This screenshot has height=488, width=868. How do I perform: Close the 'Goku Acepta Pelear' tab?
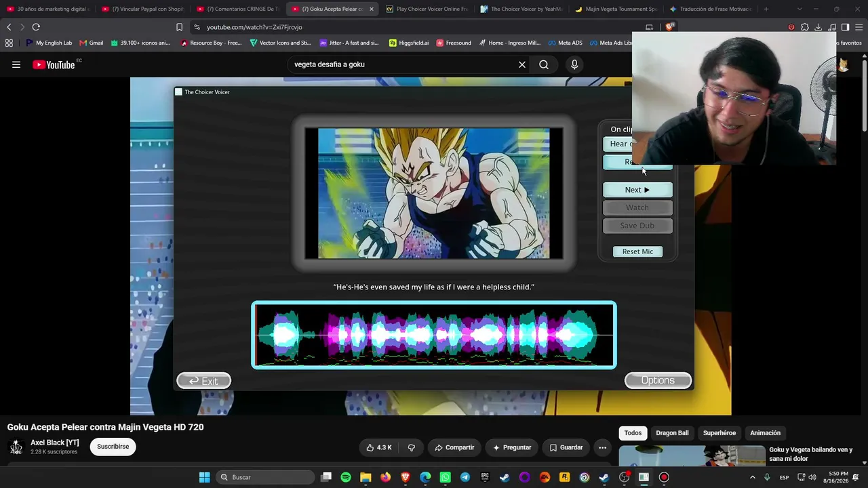pos(371,9)
